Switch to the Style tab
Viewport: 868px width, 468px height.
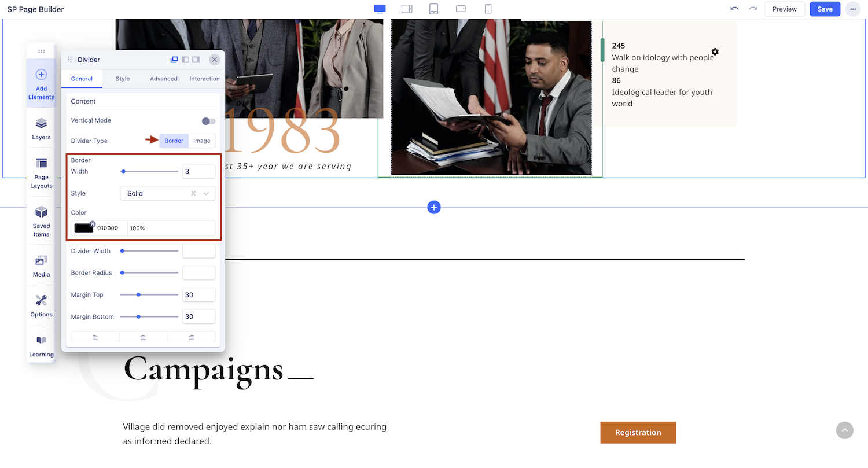tap(123, 79)
